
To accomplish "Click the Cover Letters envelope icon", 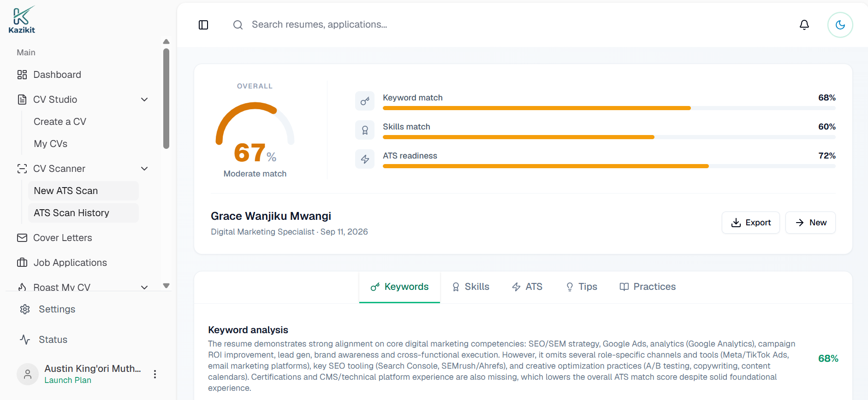I will [22, 238].
